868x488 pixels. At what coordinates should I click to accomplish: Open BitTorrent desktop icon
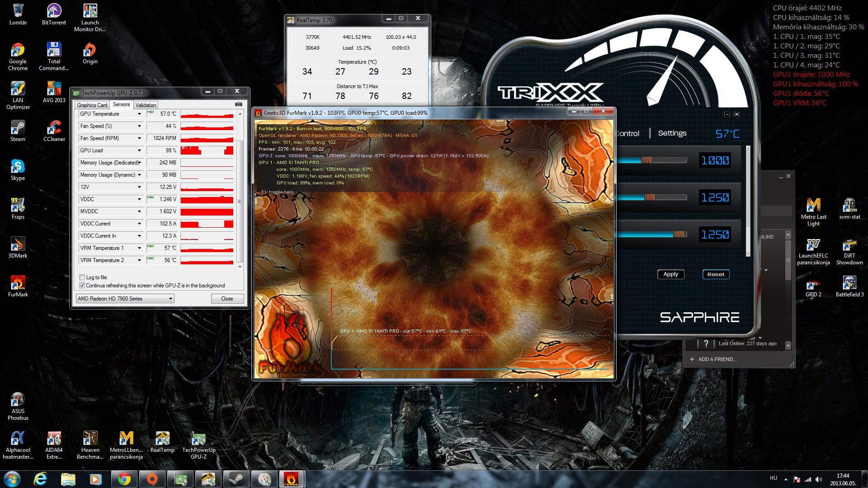(54, 14)
